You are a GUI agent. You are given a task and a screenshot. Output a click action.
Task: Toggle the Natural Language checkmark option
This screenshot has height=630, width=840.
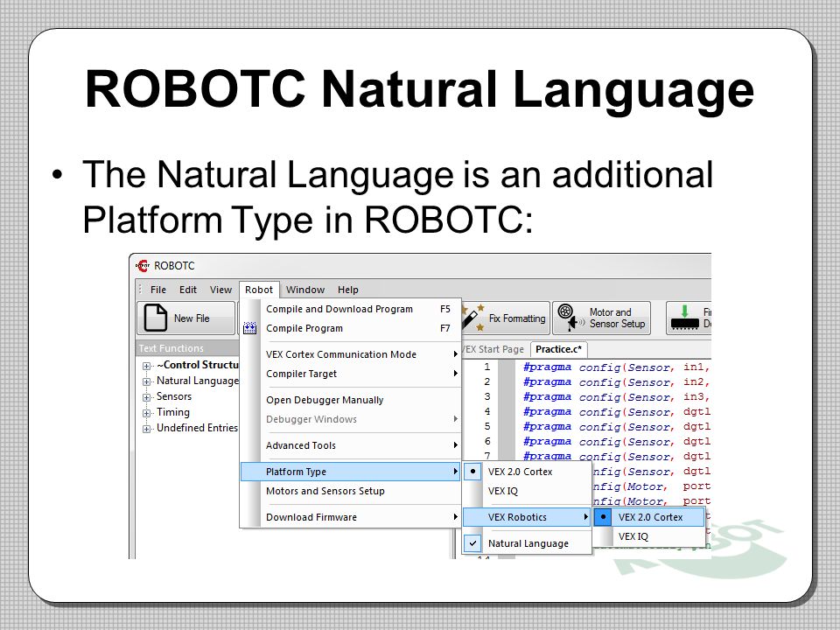[x=527, y=543]
